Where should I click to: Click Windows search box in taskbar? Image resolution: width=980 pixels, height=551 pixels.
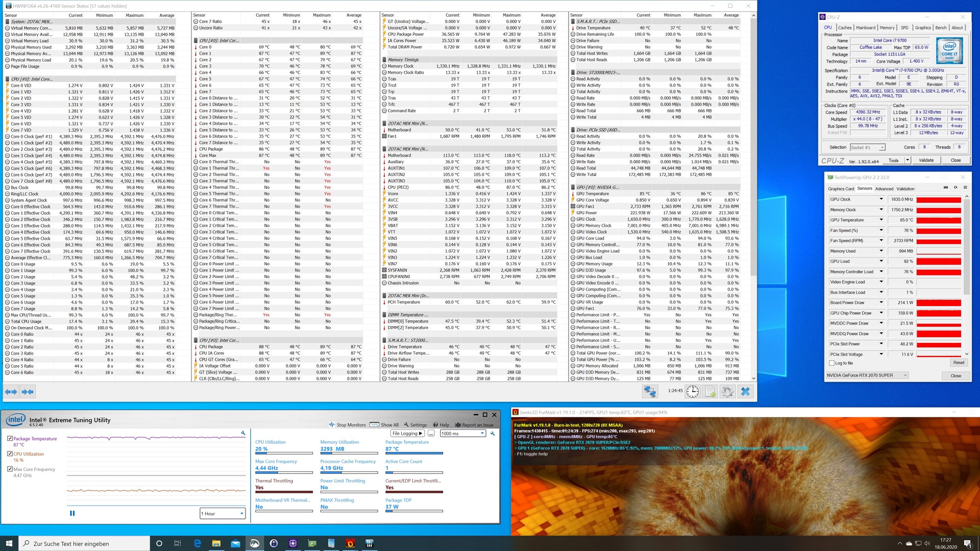84,543
